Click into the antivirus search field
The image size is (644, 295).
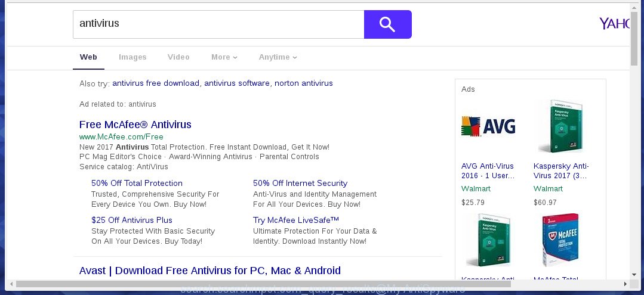tap(218, 24)
